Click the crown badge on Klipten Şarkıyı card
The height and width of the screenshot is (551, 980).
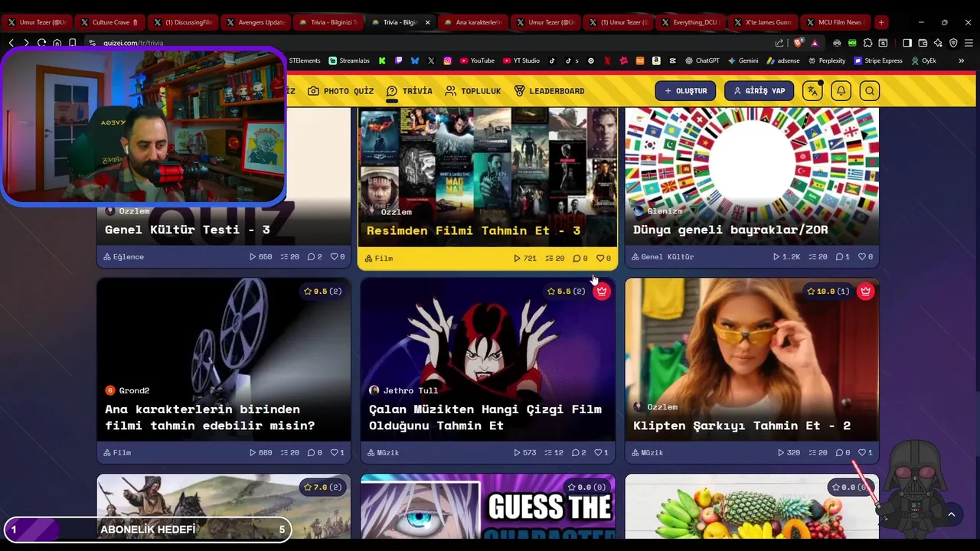tap(866, 292)
